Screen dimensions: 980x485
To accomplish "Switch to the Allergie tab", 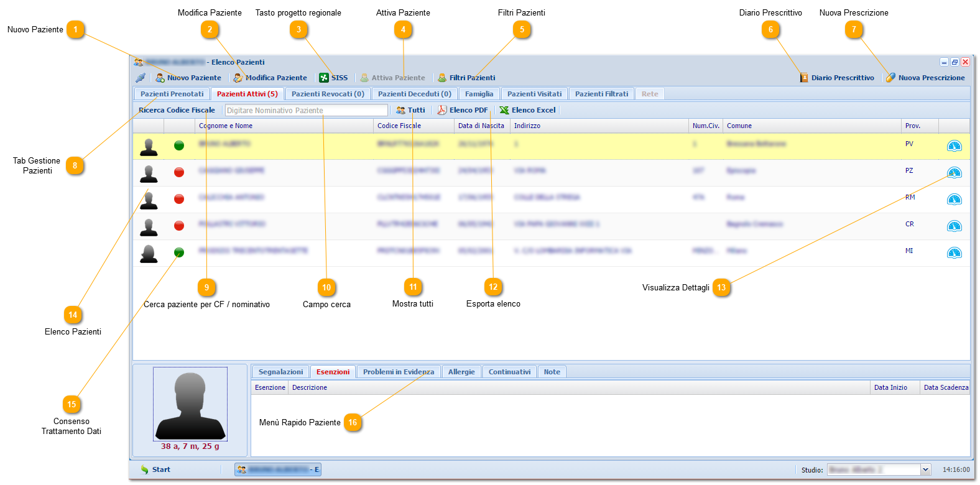I will click(x=461, y=372).
